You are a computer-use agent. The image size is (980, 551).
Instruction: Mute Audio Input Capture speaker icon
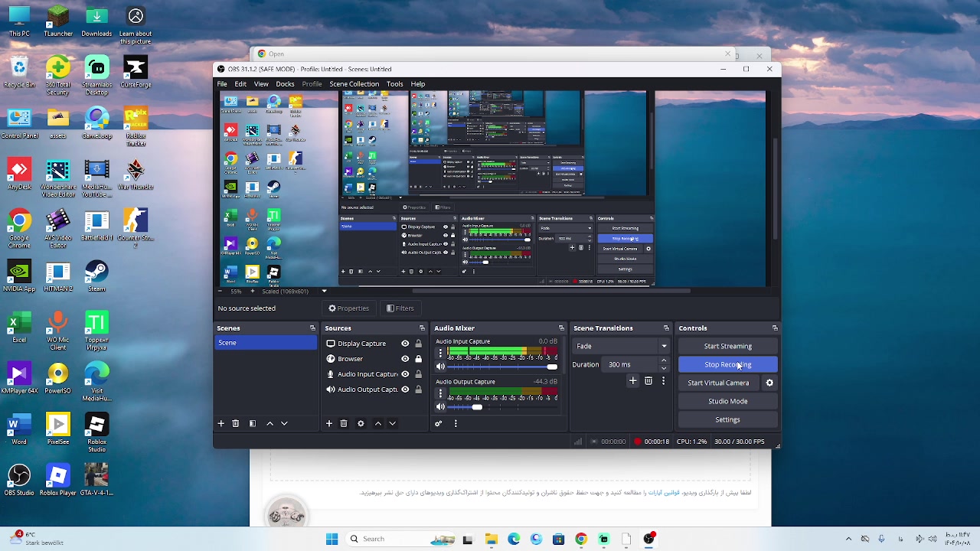coord(440,367)
